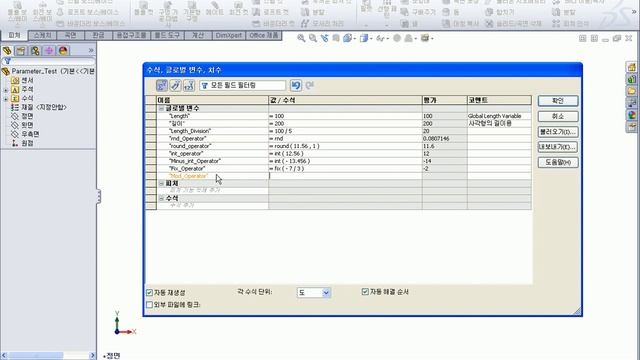Open View Palette task pane icon
This screenshot has height=360, width=640.
(x=632, y=103)
